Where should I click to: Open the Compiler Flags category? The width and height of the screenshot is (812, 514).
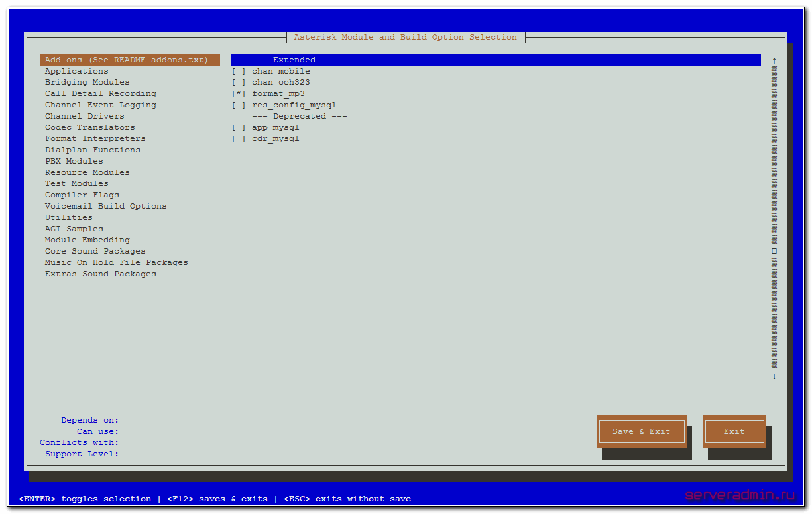pos(82,195)
